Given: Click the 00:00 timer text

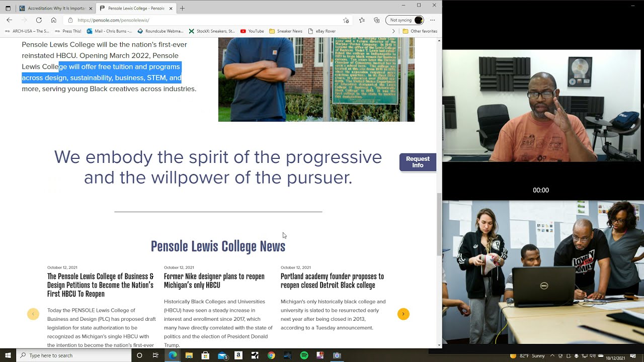Looking at the screenshot, I should click(541, 190).
